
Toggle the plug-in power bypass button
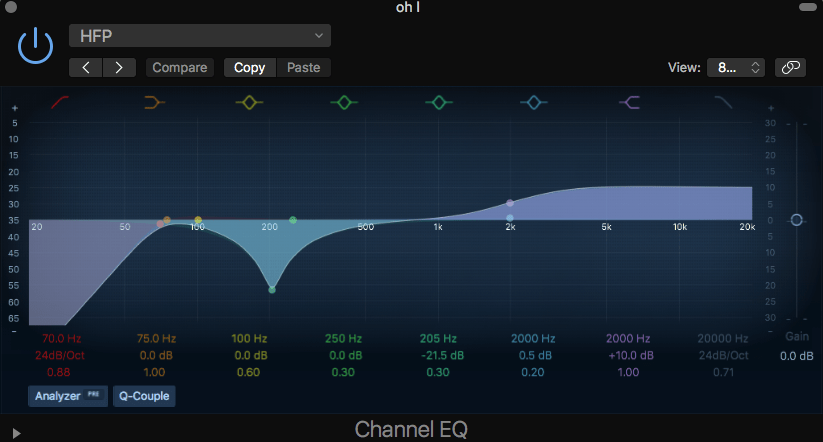(36, 45)
